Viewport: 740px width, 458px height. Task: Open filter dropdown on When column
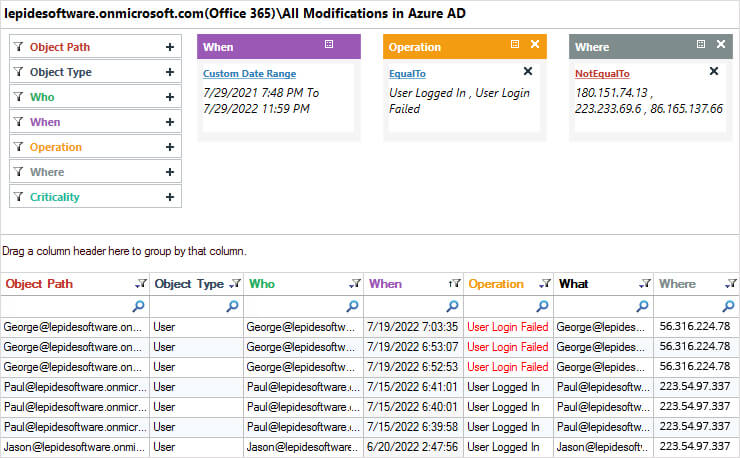[454, 284]
